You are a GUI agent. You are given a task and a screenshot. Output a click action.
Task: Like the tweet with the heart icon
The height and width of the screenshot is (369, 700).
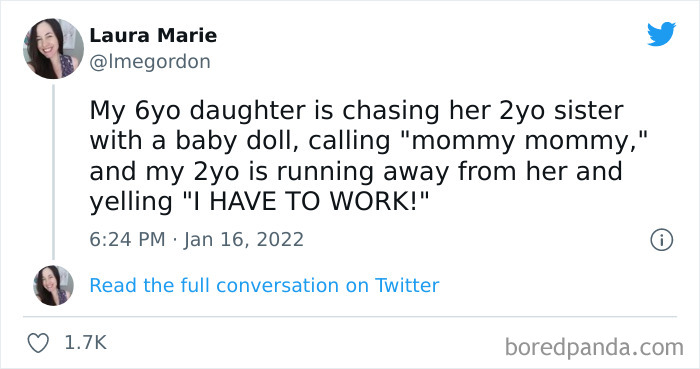(x=38, y=343)
